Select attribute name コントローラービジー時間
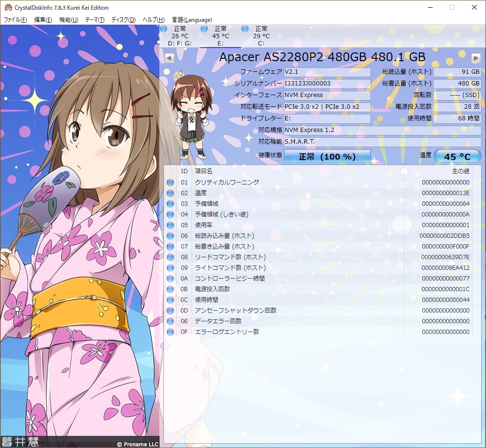Image resolution: width=486 pixels, height=448 pixels. [230, 279]
